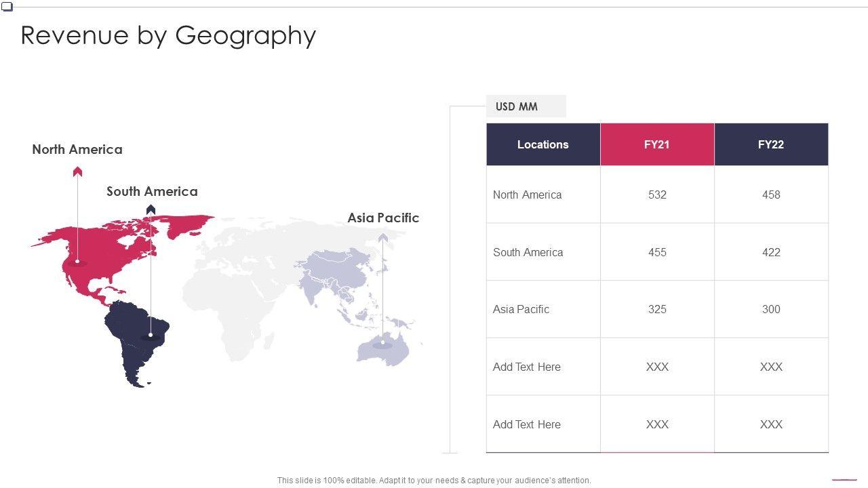
Task: Click the dark navy South America arrow marker
Action: click(x=151, y=209)
